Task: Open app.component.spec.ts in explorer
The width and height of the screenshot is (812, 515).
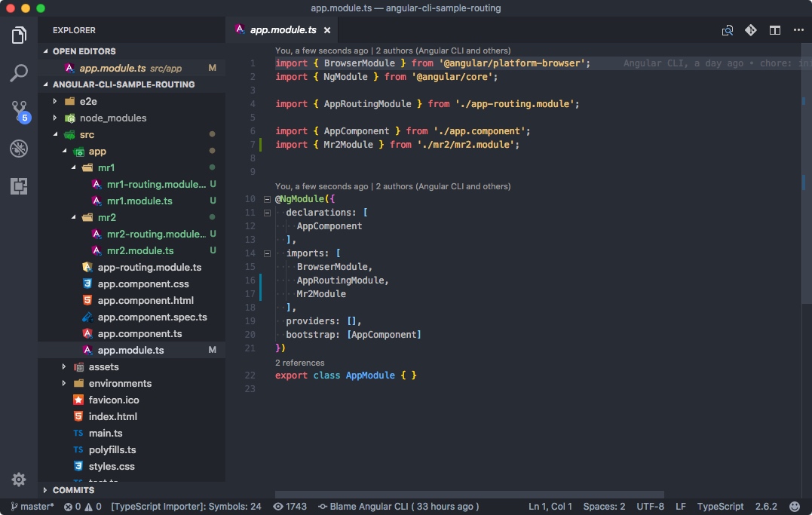Action: pyautogui.click(x=131, y=317)
